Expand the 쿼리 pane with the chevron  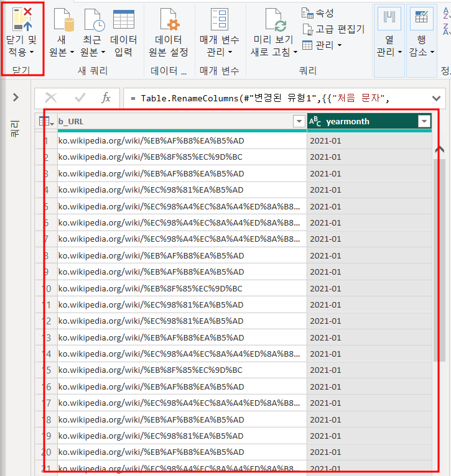(16, 98)
